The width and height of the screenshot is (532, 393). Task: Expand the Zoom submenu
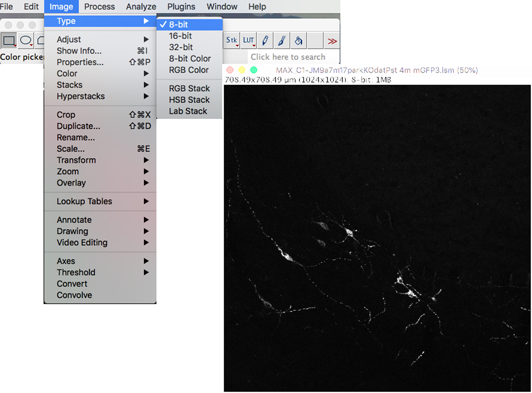[100, 171]
